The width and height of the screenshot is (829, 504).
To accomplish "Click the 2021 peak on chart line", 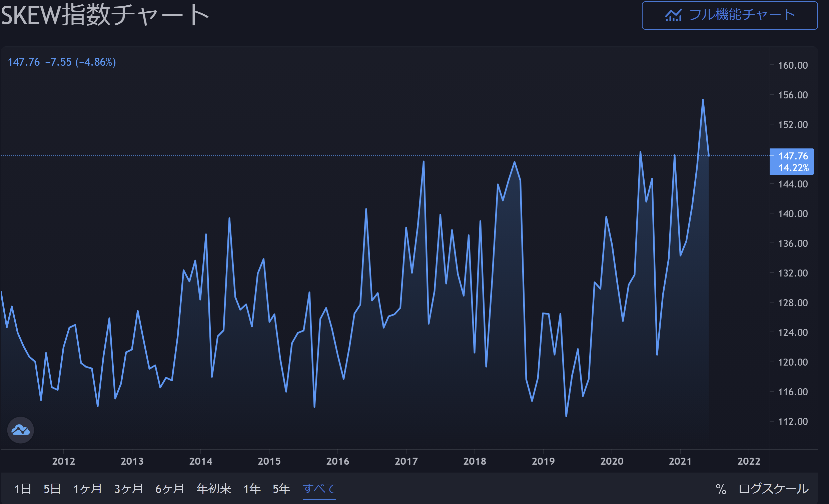I will coord(703,100).
